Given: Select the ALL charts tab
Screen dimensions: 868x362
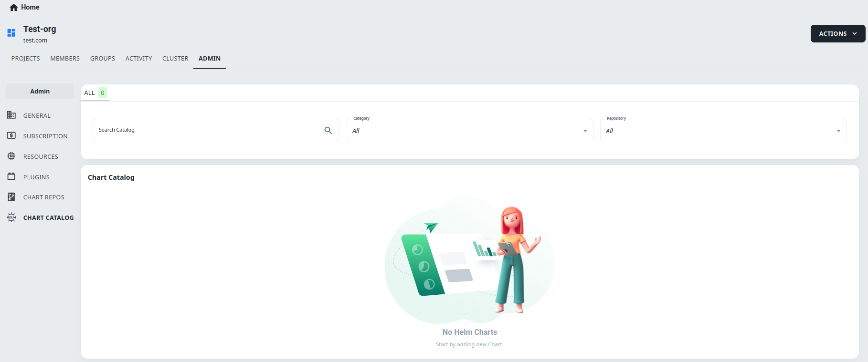Looking at the screenshot, I should (95, 93).
